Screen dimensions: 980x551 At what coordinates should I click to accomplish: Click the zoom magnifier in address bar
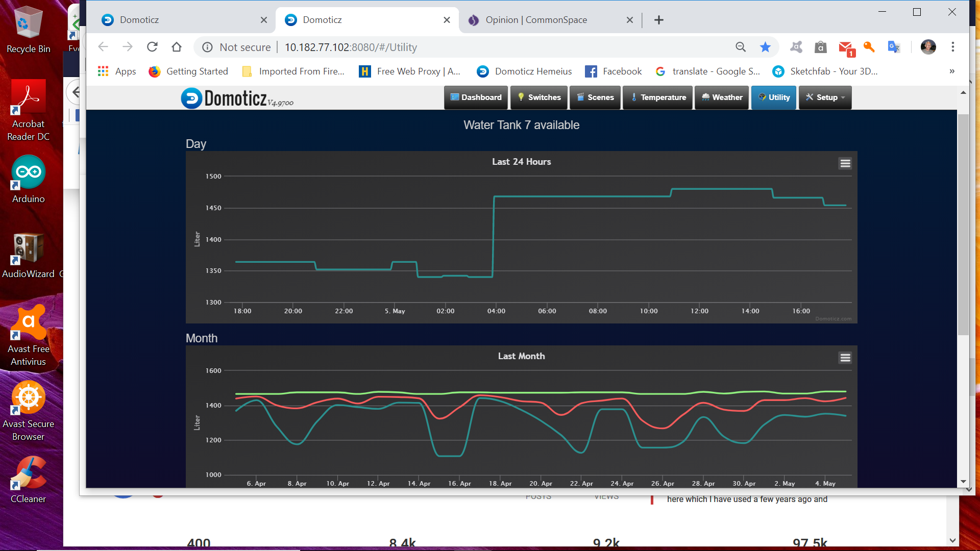(x=740, y=47)
